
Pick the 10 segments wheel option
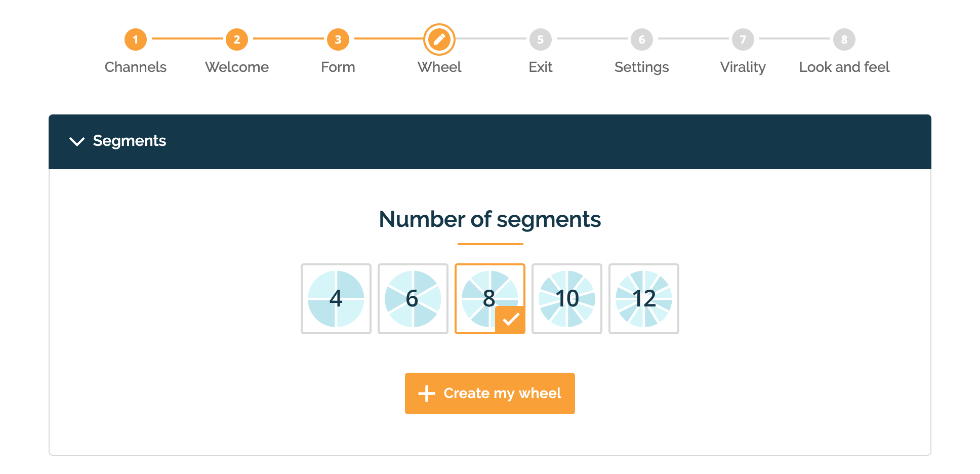[567, 299]
